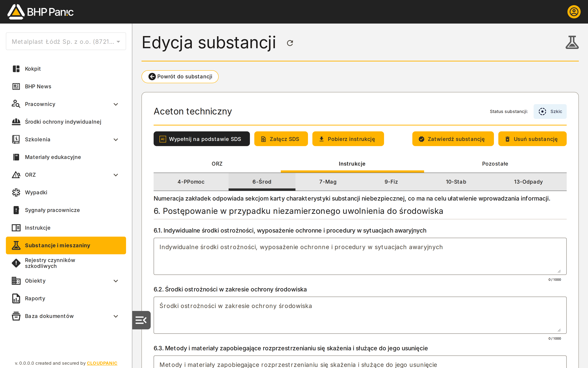Click the back arrow icon in Powrót do substancji
Screen dimensions: 588x368
152,77
